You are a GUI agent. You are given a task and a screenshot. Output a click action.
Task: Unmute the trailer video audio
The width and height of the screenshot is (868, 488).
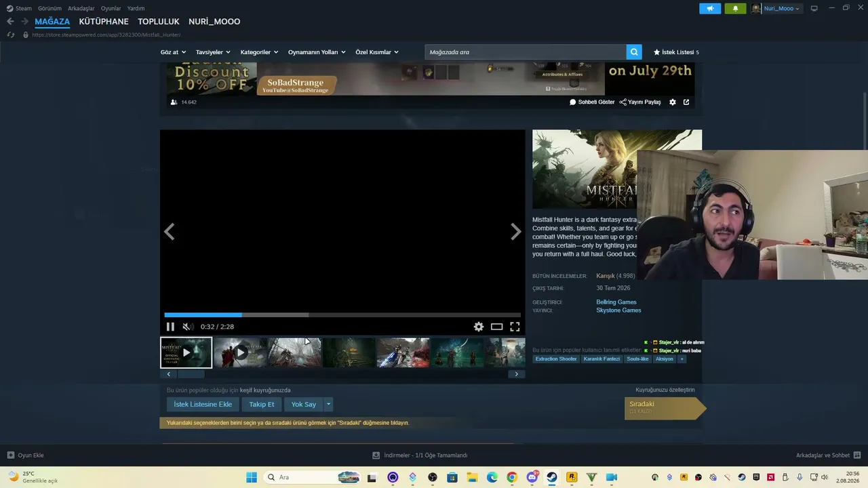187,327
